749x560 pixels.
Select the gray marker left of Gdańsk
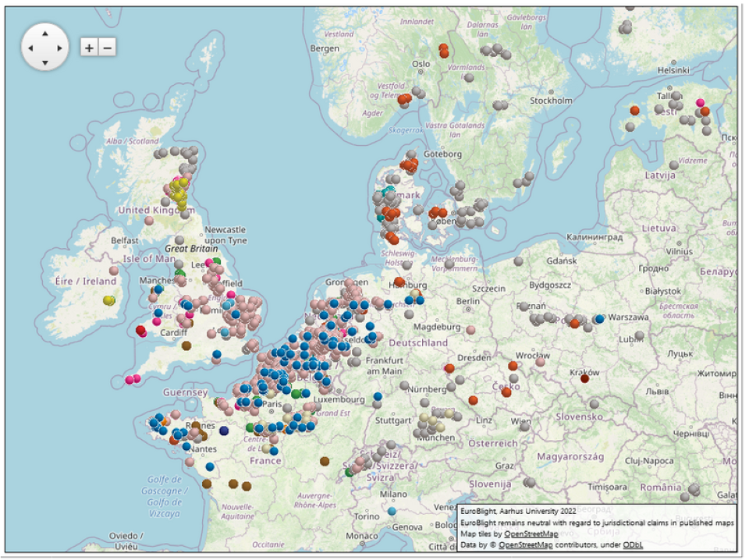[x=518, y=261]
